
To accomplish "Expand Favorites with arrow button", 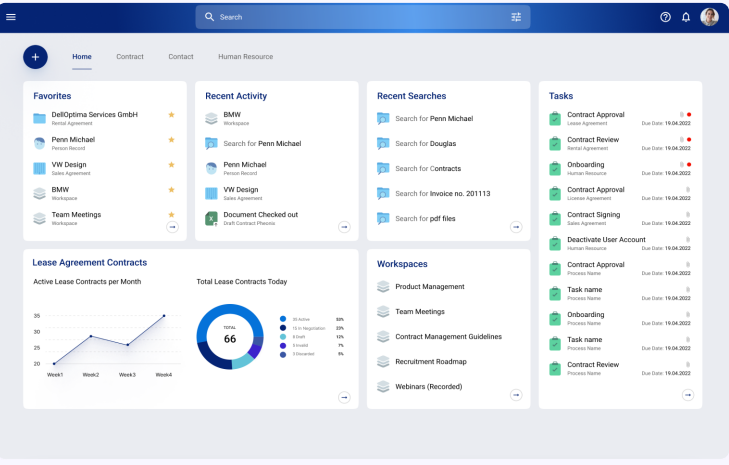I will (x=172, y=227).
